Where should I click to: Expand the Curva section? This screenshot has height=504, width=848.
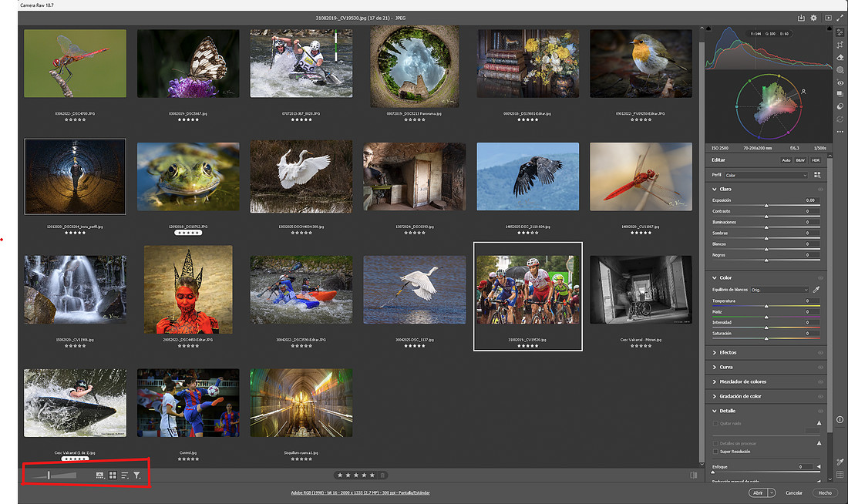click(715, 367)
